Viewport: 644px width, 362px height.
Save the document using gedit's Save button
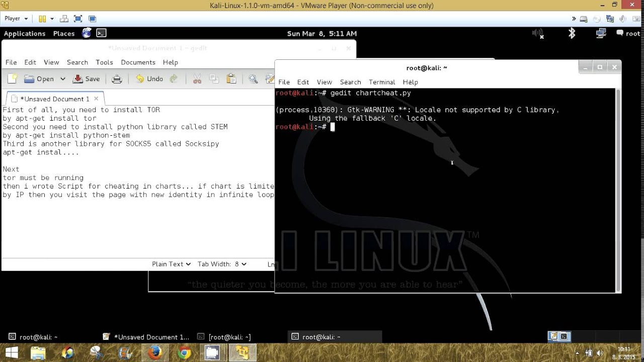coord(87,79)
